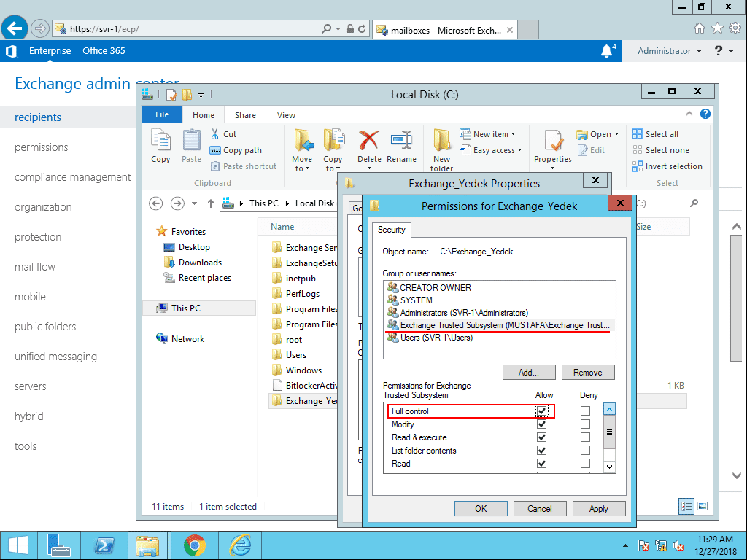The width and height of the screenshot is (747, 560).
Task: Toggle Full control Deny checkbox
Action: (x=586, y=411)
